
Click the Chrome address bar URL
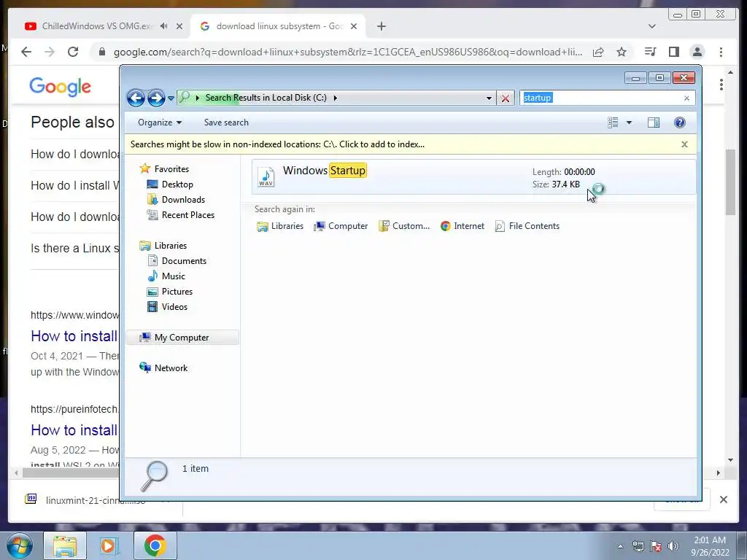[348, 52]
